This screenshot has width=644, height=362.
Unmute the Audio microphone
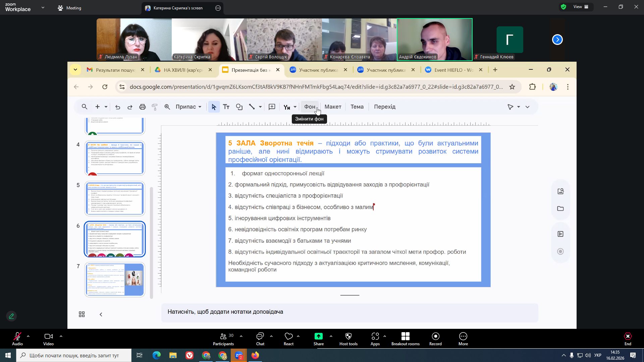(x=17, y=336)
